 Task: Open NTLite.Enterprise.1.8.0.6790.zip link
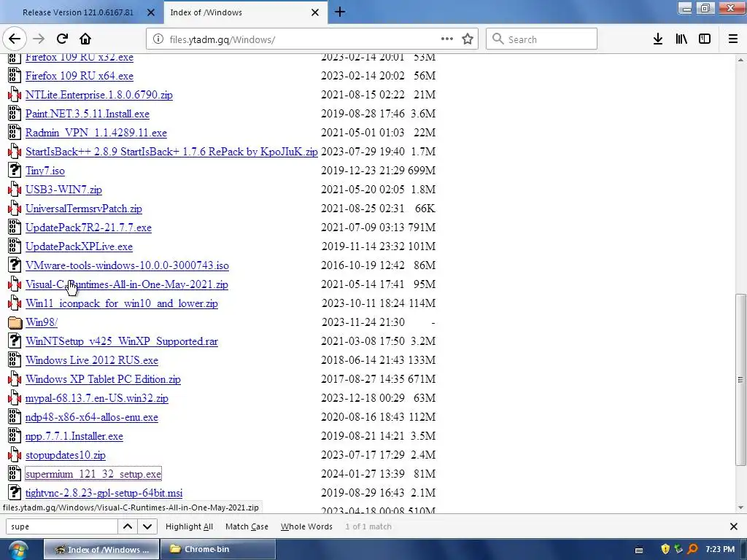pyautogui.click(x=99, y=95)
